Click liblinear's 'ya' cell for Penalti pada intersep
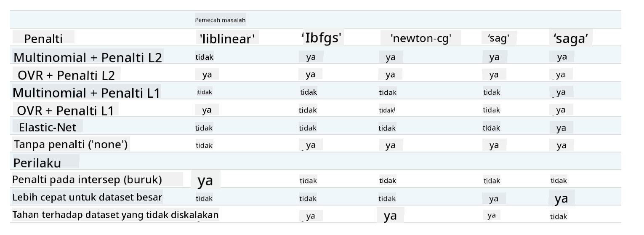This screenshot has width=644, height=235. (205, 181)
